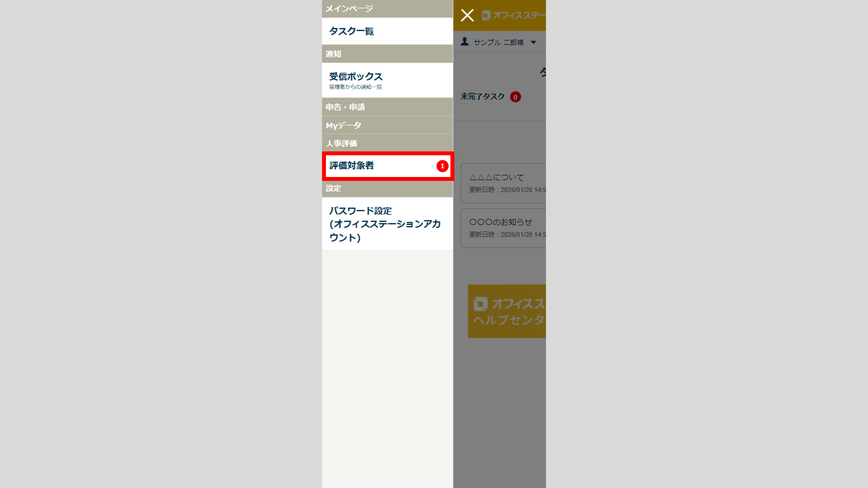The image size is (868, 488).
Task: Expand the 申告・申請 section header
Action: click(x=387, y=107)
